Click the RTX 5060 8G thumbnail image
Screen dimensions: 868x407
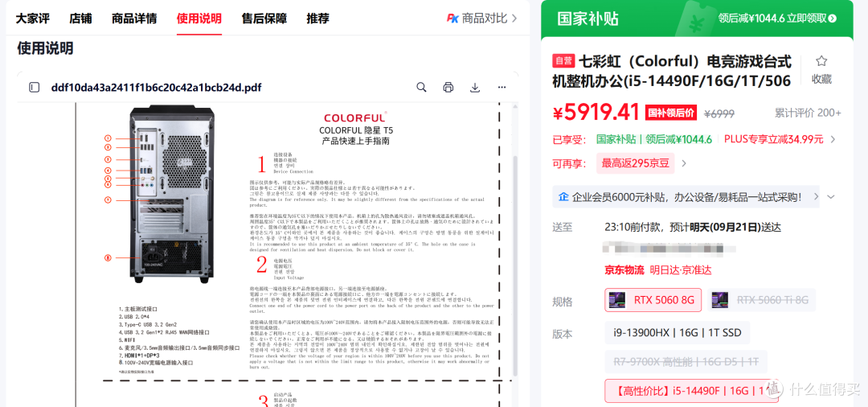pyautogui.click(x=618, y=300)
